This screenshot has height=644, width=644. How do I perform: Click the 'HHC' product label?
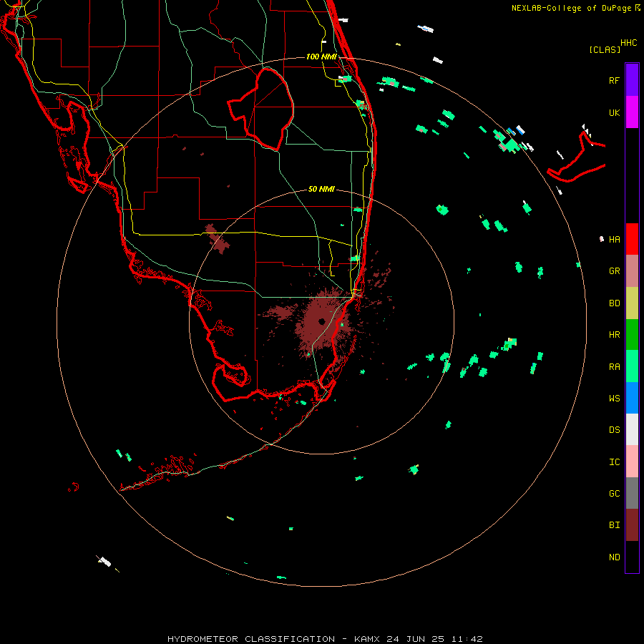click(x=628, y=42)
